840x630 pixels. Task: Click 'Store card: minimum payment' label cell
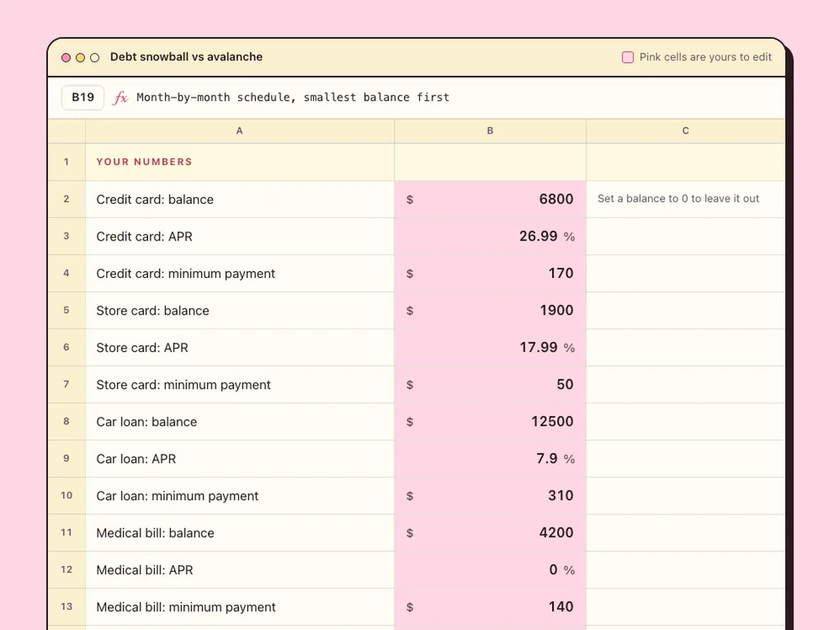pyautogui.click(x=240, y=385)
